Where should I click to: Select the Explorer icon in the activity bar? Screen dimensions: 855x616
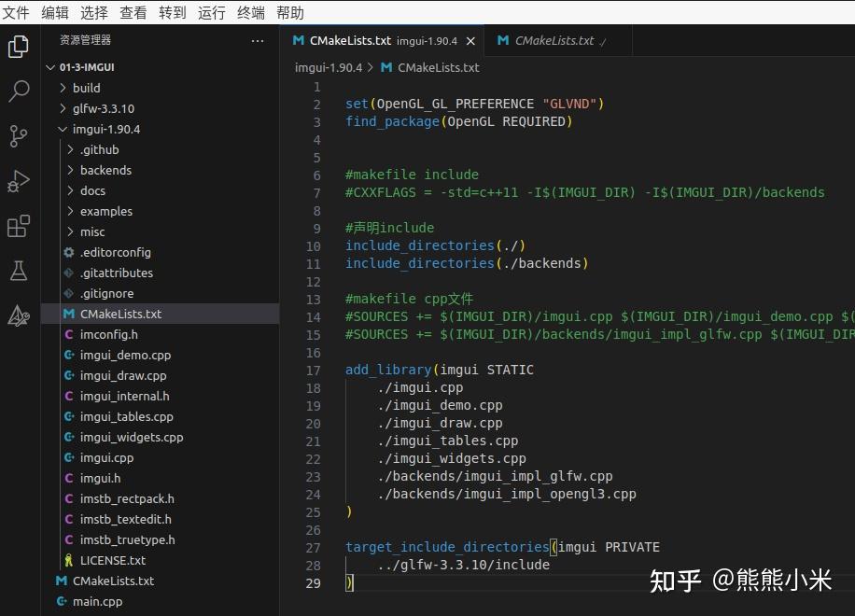click(19, 45)
